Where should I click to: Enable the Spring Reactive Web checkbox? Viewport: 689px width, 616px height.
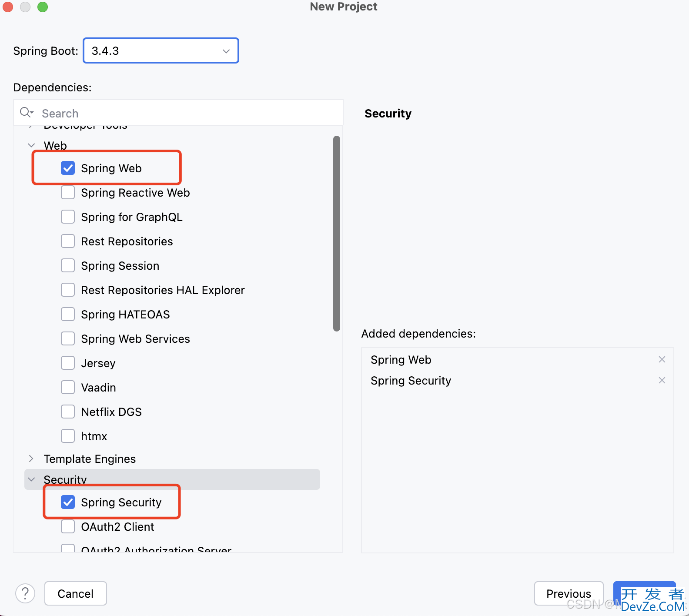tap(68, 192)
